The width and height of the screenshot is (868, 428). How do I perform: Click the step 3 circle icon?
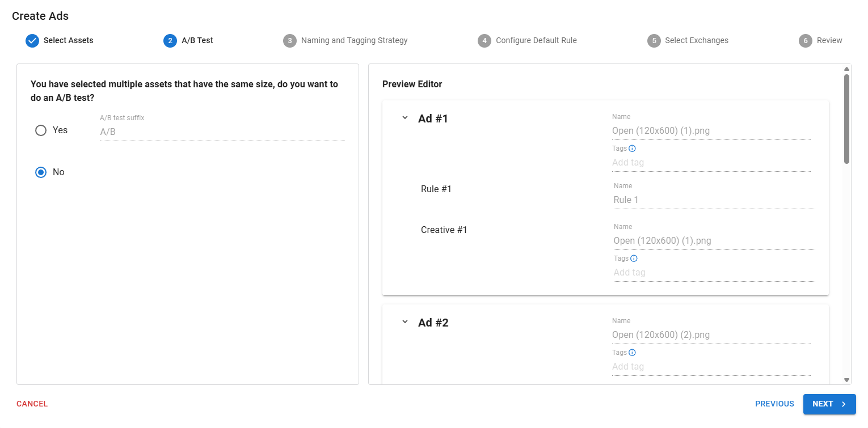tap(289, 41)
